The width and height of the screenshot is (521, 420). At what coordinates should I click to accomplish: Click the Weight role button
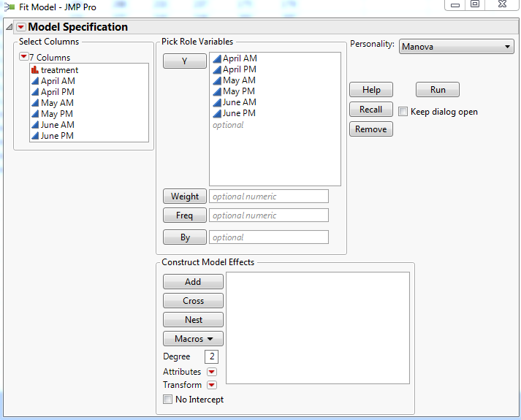pyautogui.click(x=185, y=196)
